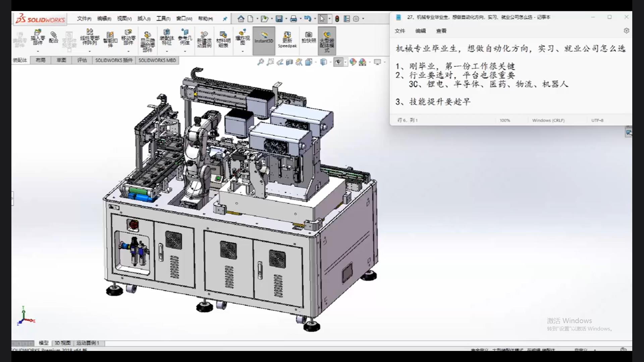This screenshot has height=362, width=644.
Task: Create a new document with New icon
Action: coord(250,19)
